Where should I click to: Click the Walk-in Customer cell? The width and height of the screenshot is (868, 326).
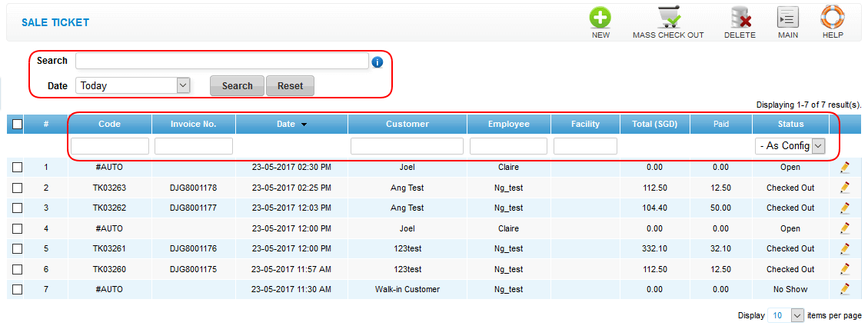(x=407, y=289)
